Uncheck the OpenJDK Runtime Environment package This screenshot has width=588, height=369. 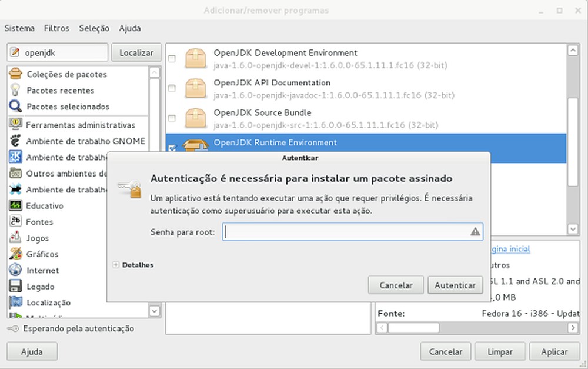tap(172, 148)
